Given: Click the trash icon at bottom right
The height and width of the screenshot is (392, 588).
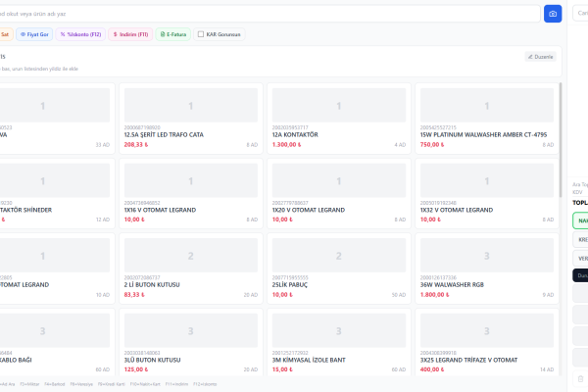Looking at the screenshot, I should (579, 378).
